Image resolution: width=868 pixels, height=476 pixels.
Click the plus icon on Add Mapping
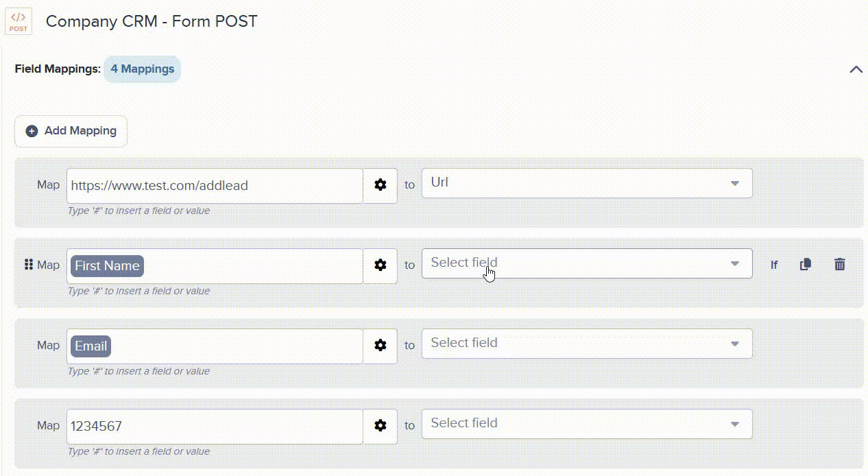point(32,131)
